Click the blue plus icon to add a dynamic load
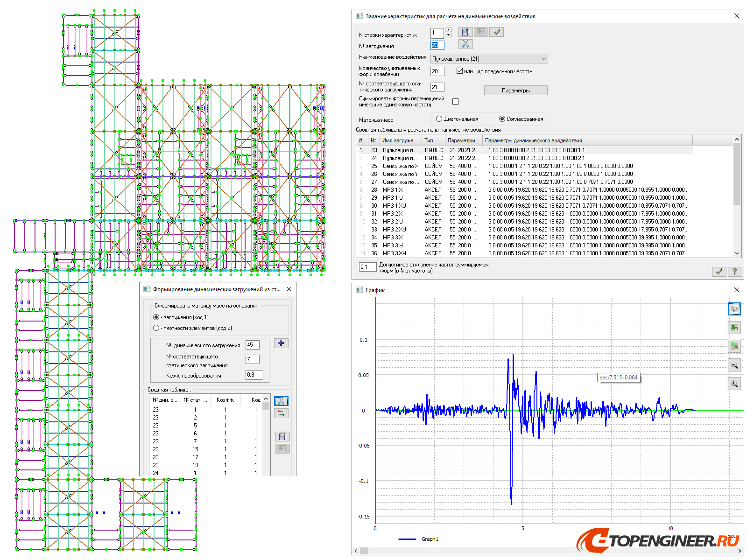 pyautogui.click(x=281, y=343)
